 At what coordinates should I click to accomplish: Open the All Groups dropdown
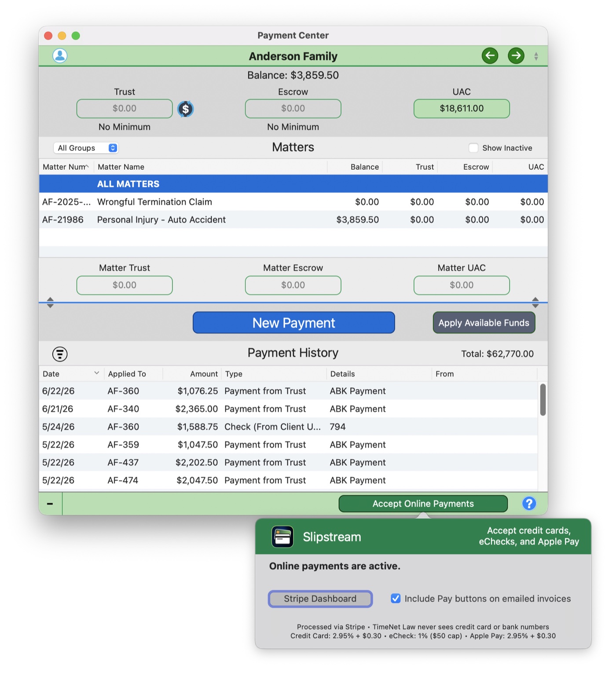(86, 148)
